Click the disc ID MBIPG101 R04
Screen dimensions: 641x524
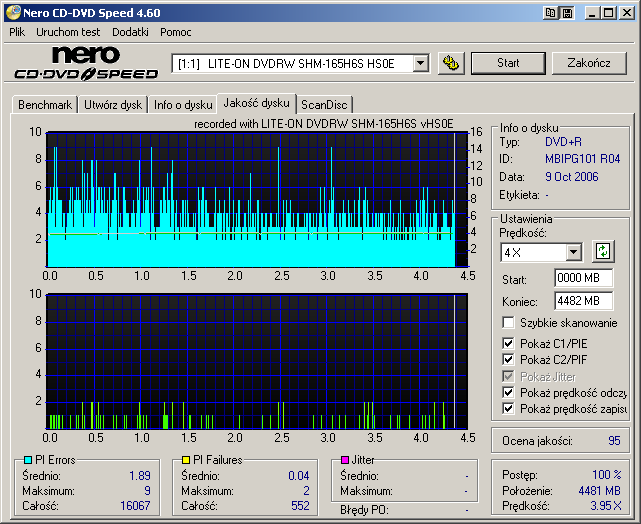pyautogui.click(x=583, y=159)
